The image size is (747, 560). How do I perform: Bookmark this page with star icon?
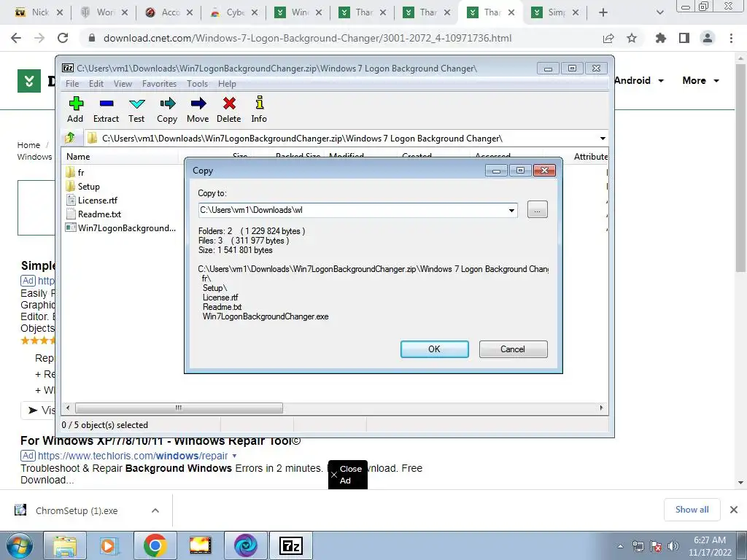coord(632,38)
